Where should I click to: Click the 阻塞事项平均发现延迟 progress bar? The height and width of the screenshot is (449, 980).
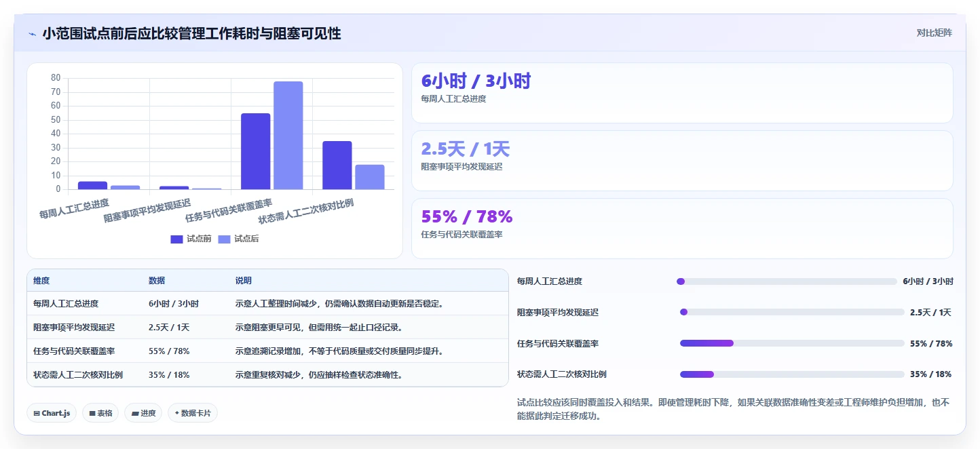[x=792, y=312]
